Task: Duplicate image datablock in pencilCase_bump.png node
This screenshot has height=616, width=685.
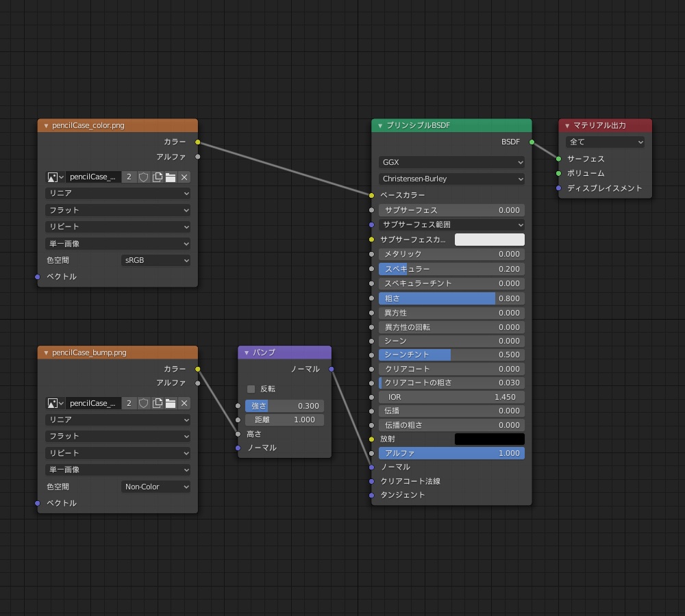Action: [x=157, y=403]
